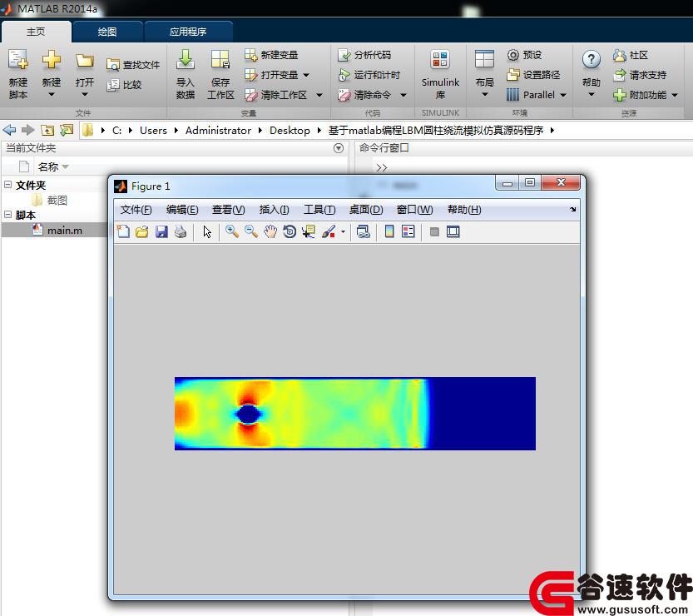Open Figure 1 插入(I) menu
This screenshot has height=616, width=693.
pyautogui.click(x=274, y=210)
